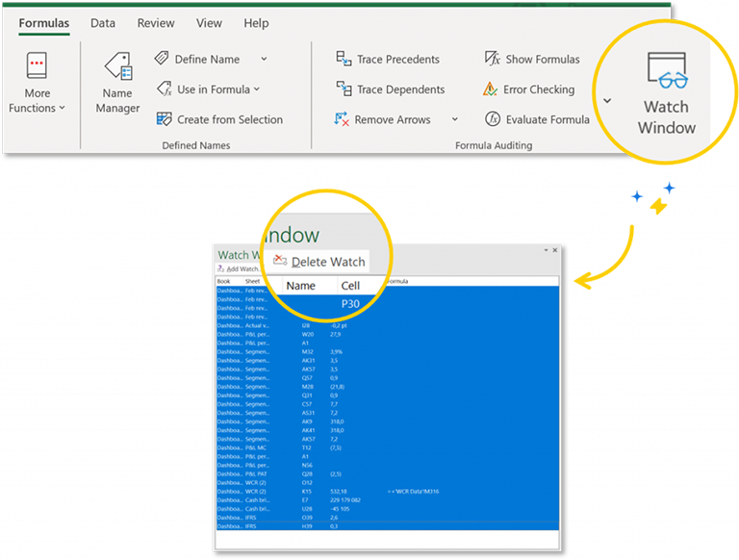Switch to the View tab
The height and width of the screenshot is (560, 739).
[209, 23]
